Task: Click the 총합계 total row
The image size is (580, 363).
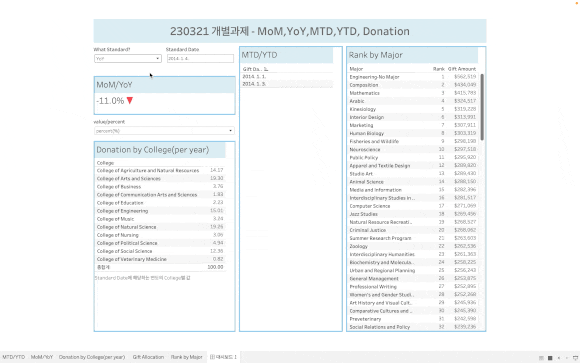Action: (160, 267)
